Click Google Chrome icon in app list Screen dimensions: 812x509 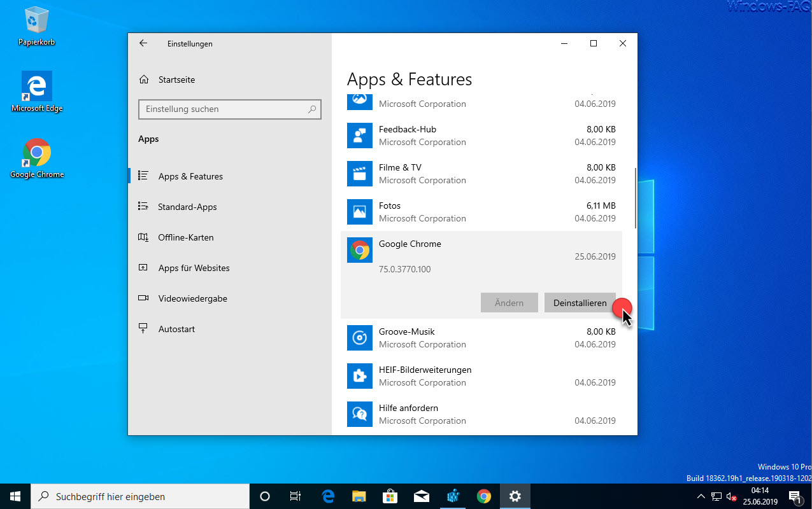(x=359, y=250)
